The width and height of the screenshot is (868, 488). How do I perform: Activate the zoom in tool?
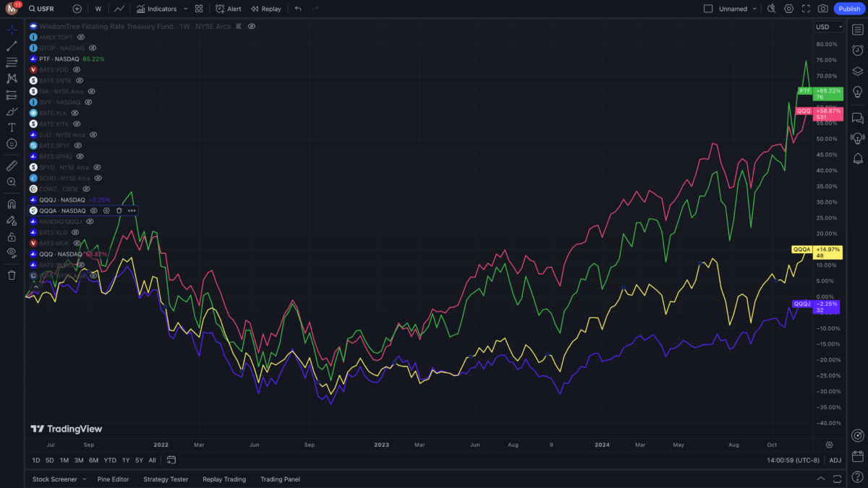12,182
